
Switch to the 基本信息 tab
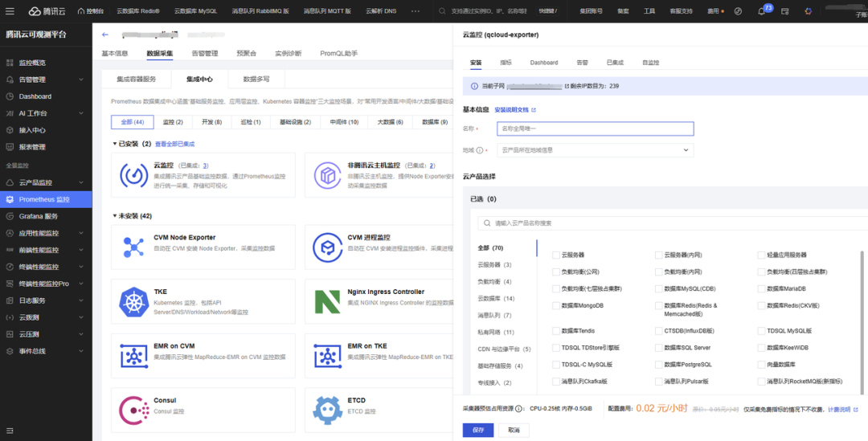(115, 54)
